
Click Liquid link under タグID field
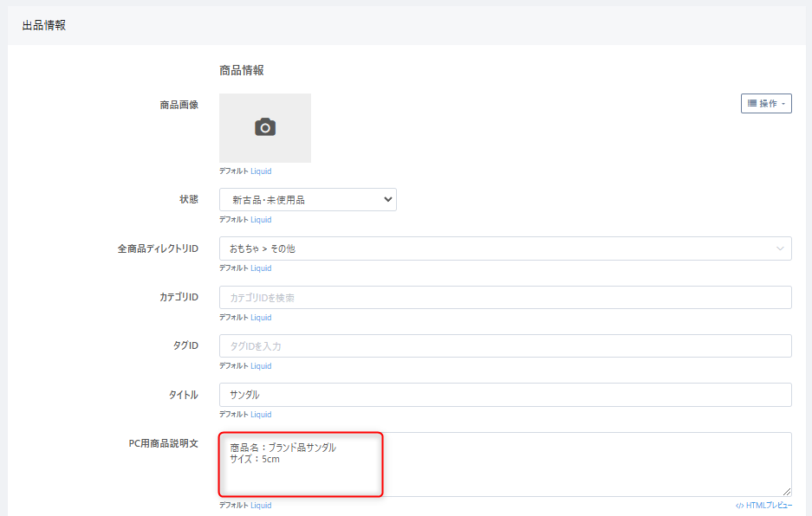[261, 366]
